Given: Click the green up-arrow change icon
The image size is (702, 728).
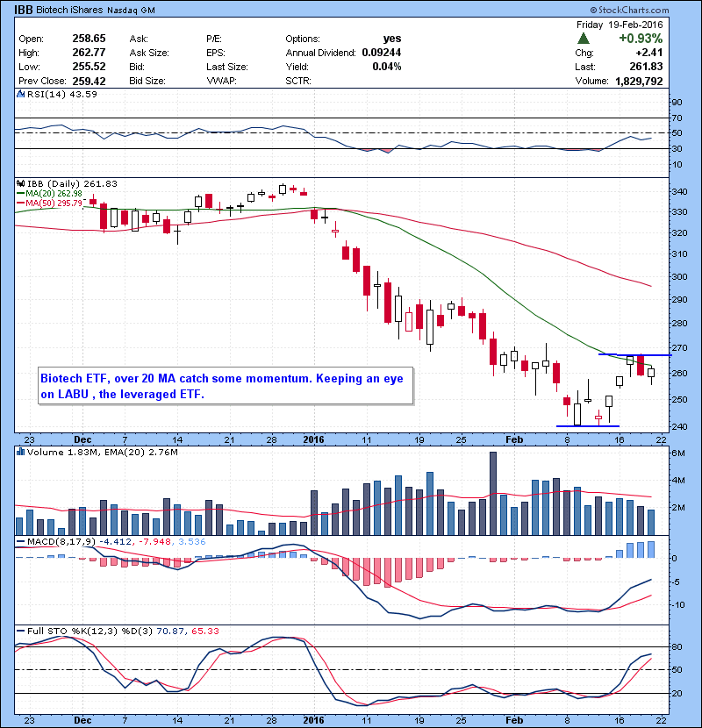Looking at the screenshot, I should (583, 38).
